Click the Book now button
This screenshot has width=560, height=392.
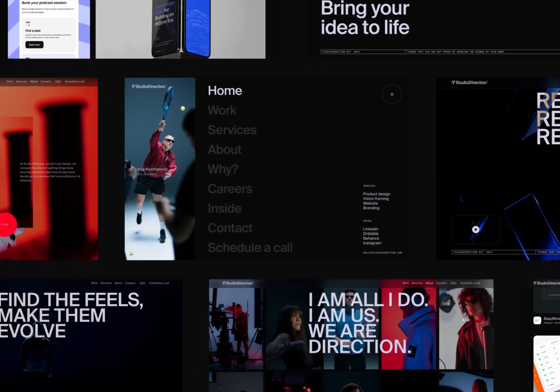coord(34,45)
